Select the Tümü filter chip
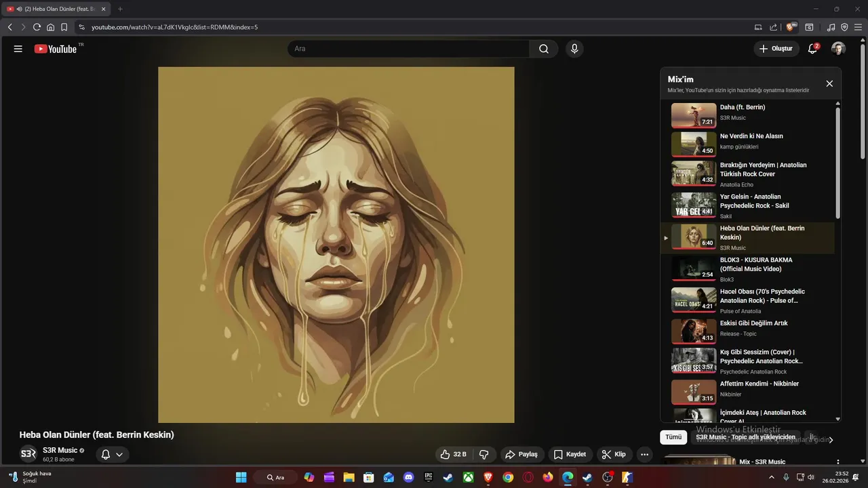Image resolution: width=868 pixels, height=488 pixels. pos(673,437)
